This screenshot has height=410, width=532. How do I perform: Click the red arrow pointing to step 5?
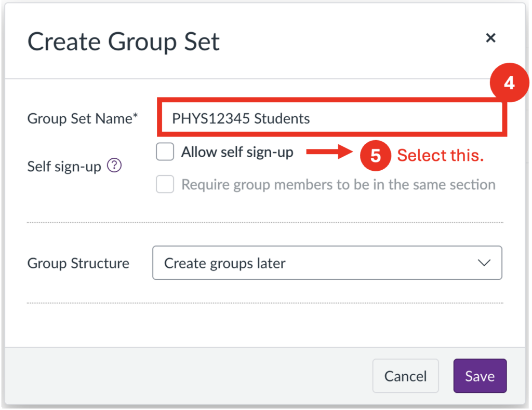329,152
